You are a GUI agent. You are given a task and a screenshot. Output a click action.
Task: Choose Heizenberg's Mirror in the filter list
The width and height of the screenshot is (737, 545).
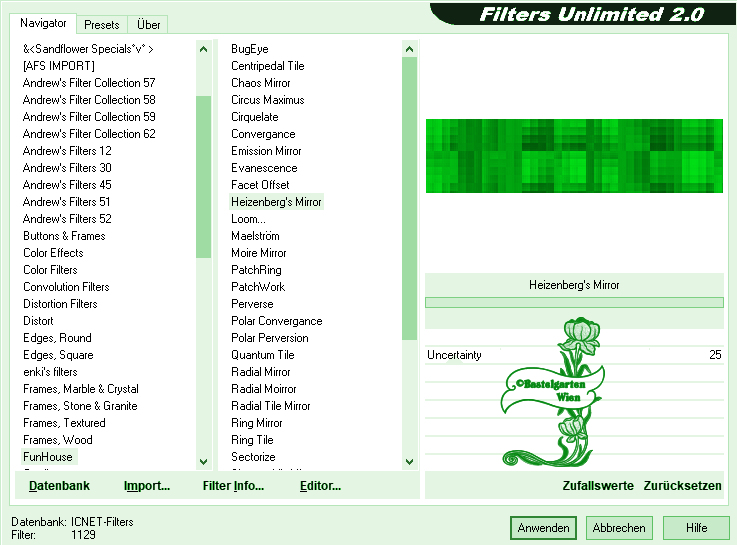pyautogui.click(x=276, y=202)
